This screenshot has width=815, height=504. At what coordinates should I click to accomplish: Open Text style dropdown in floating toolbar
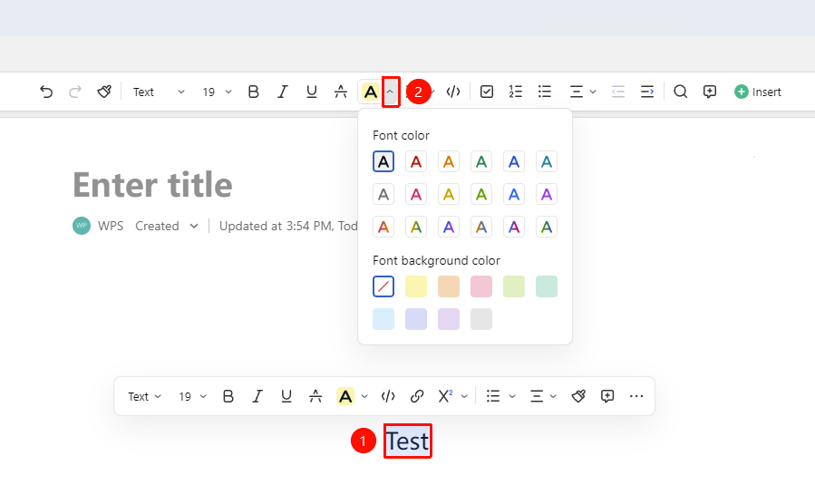[144, 396]
